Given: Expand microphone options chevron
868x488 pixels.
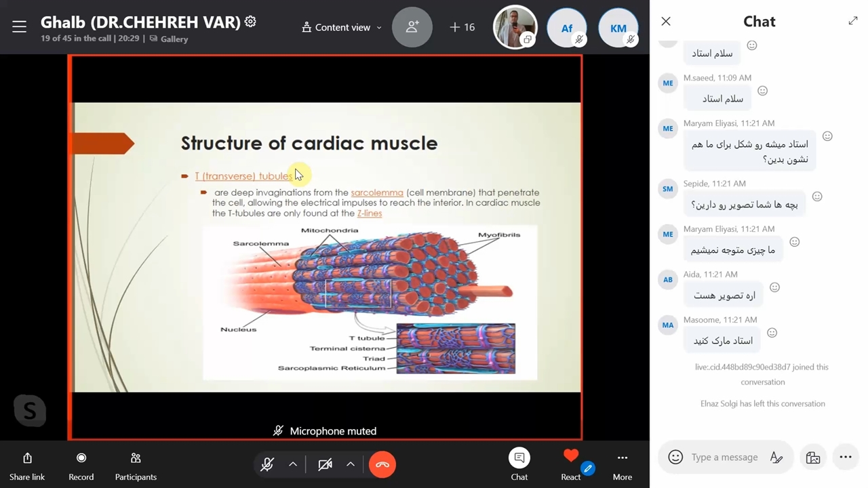Looking at the screenshot, I should click(x=293, y=464).
